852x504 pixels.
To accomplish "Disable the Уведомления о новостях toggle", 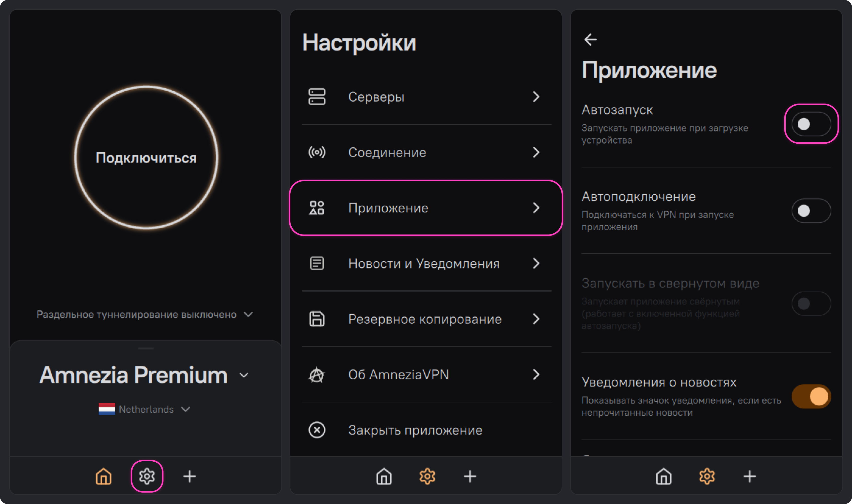I will pos(811,396).
